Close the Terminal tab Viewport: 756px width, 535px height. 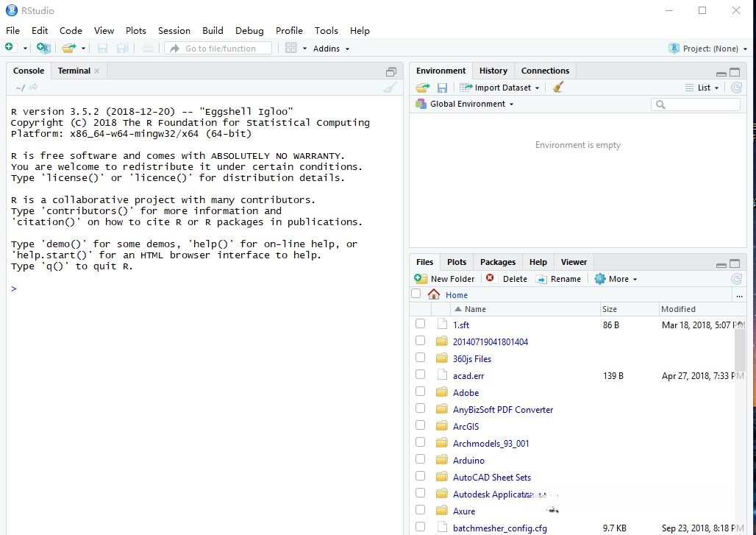click(97, 71)
